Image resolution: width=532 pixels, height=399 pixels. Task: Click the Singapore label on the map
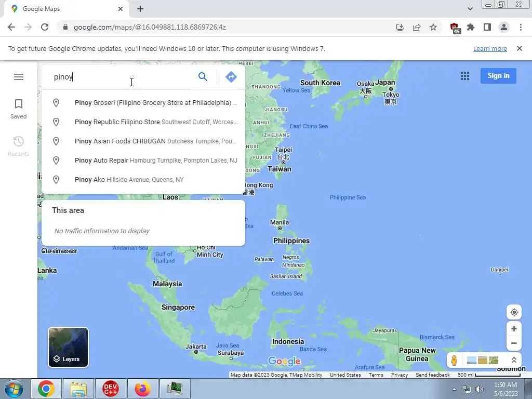[178, 308]
